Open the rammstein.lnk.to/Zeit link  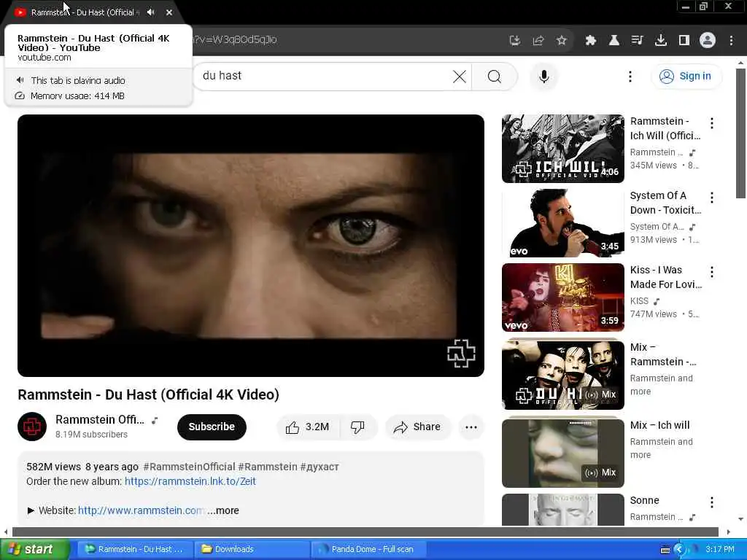coord(190,481)
